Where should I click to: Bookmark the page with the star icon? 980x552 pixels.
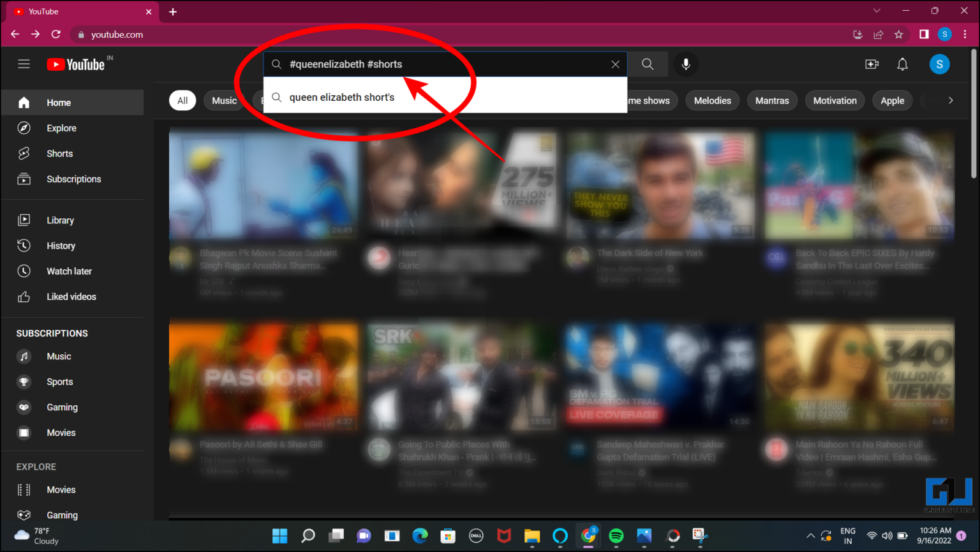(900, 34)
